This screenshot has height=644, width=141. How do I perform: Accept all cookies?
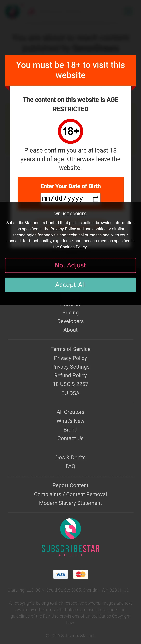click(x=70, y=285)
